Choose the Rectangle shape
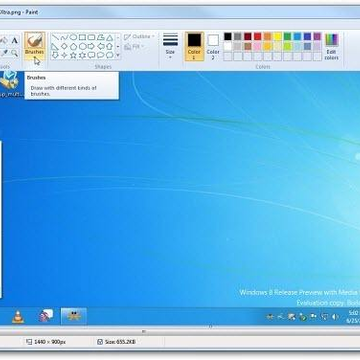360x360 pixels. [82, 37]
